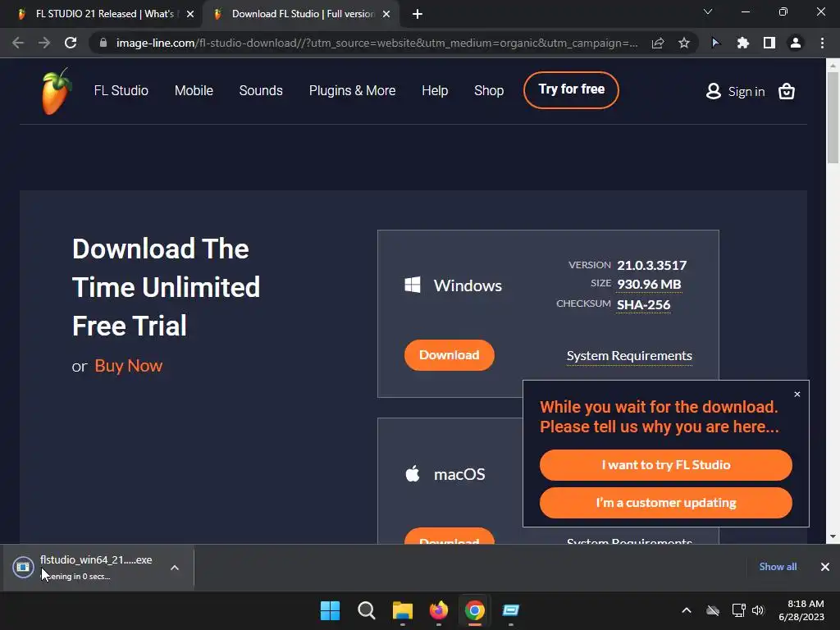Launch Firefox from the taskbar
This screenshot has width=840, height=630.
pyautogui.click(x=439, y=610)
